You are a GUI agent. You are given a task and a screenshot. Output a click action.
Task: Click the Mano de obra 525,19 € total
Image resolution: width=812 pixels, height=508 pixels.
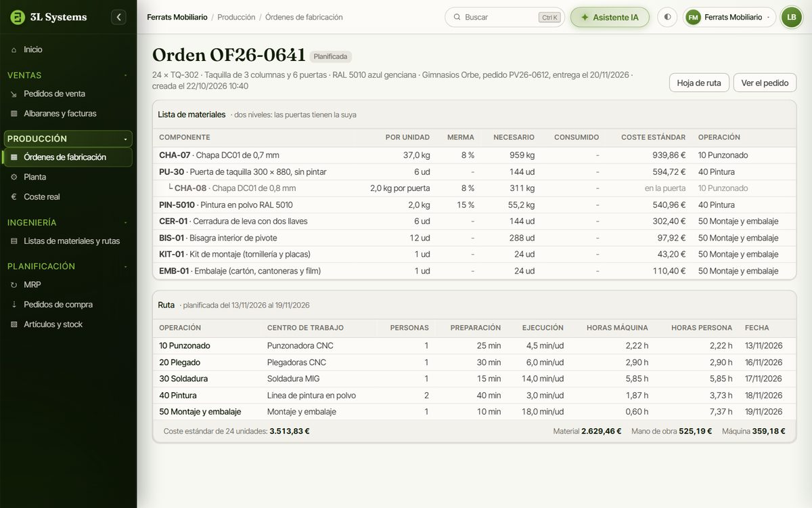point(671,431)
